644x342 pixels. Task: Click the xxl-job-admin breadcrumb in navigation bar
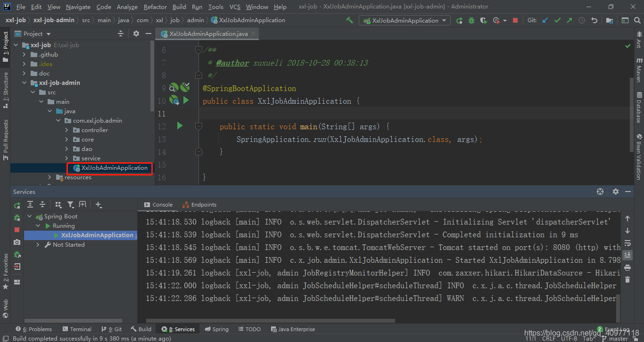pos(54,20)
